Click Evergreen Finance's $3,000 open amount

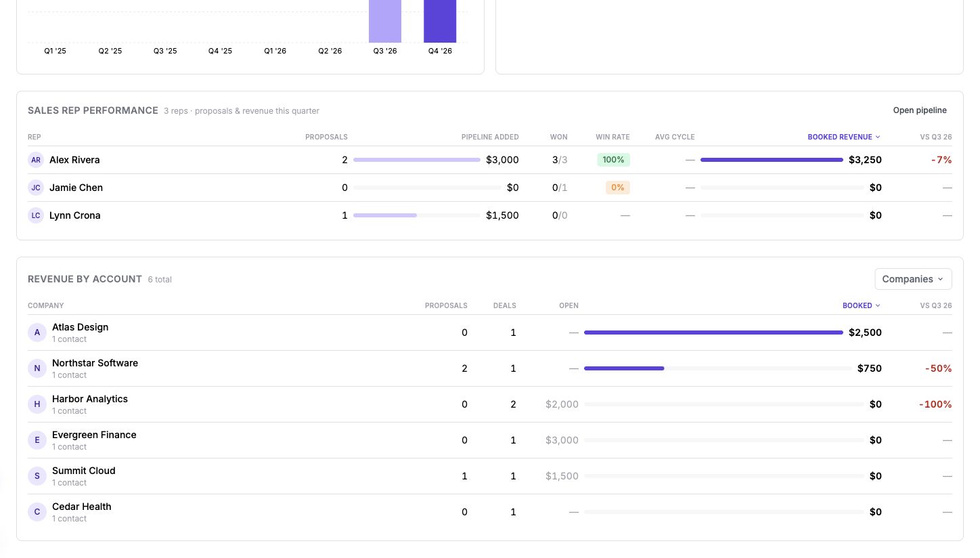(562, 440)
